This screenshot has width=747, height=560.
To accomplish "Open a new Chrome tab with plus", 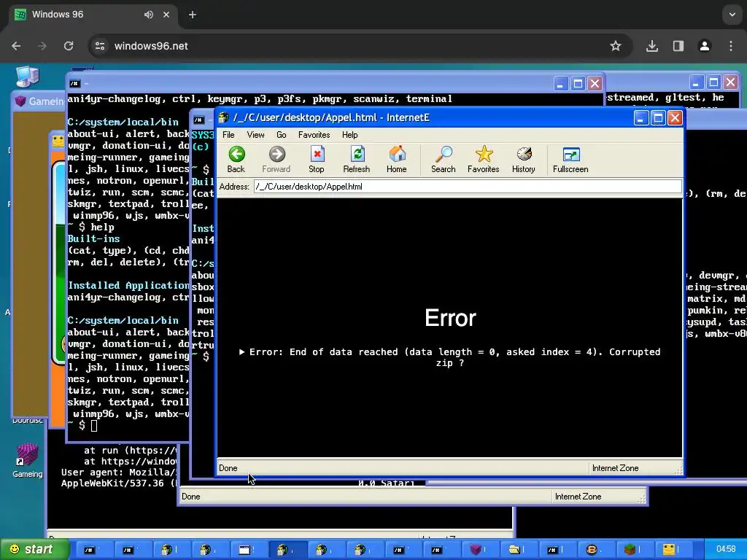I will [x=193, y=15].
